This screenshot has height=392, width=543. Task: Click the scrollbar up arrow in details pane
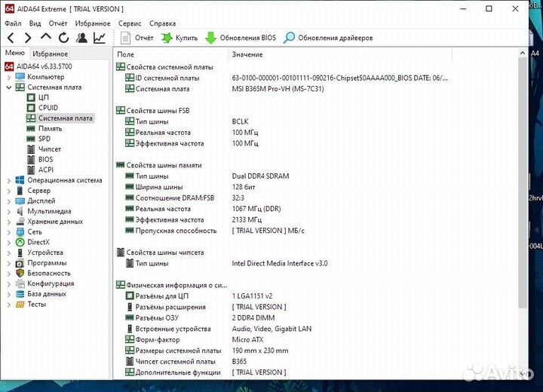(x=523, y=53)
